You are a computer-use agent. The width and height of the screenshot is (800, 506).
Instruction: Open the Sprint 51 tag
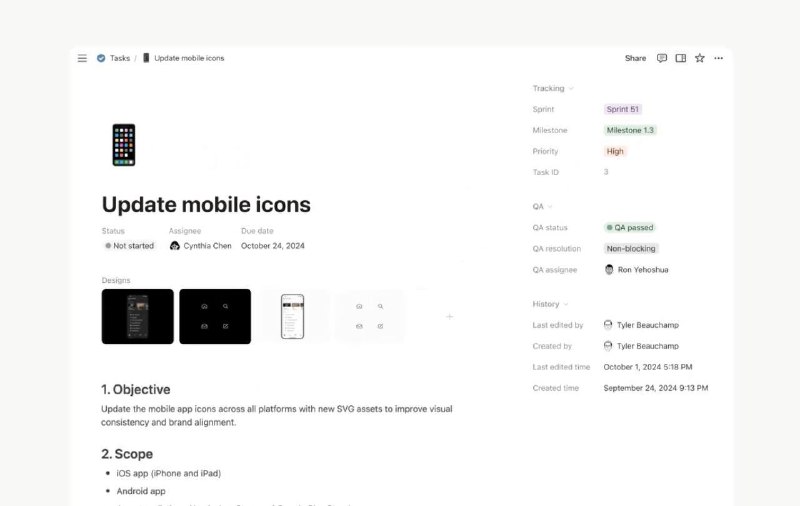point(622,109)
